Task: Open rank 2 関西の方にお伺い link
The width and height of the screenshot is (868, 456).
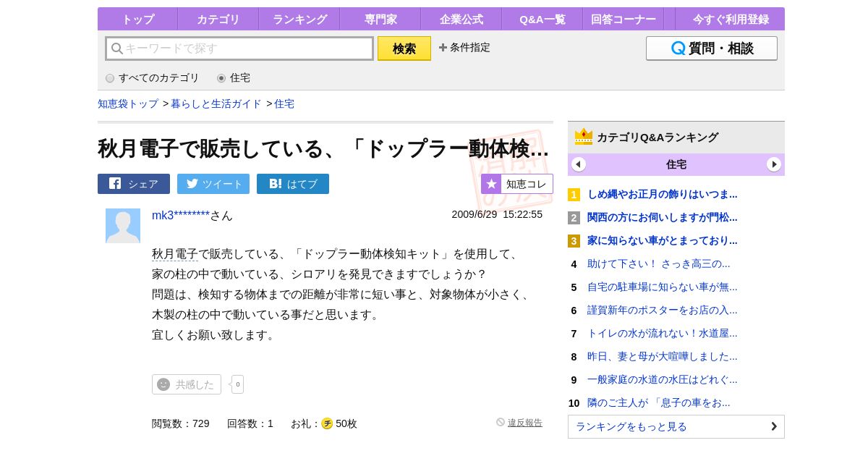Action: pyautogui.click(x=663, y=217)
